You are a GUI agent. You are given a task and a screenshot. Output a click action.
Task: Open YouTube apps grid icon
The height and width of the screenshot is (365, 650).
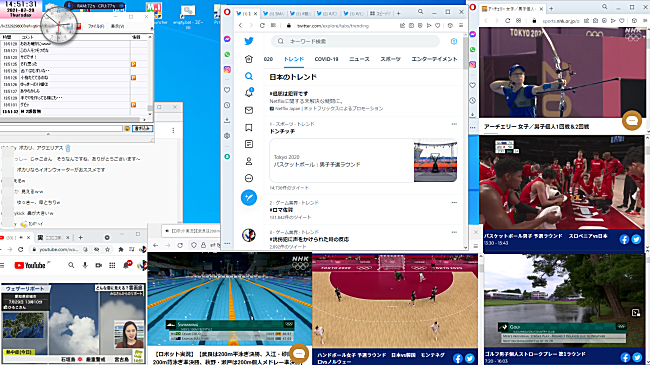tap(112, 265)
